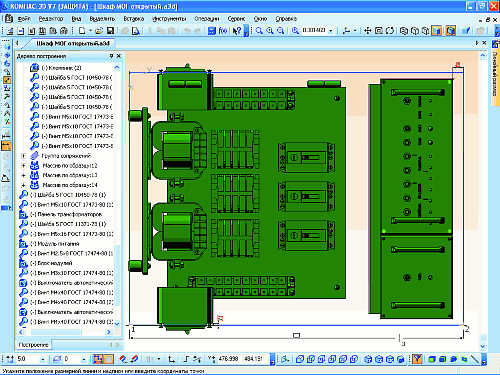
Task: Click the 5.0 step value field
Action: tap(28, 359)
